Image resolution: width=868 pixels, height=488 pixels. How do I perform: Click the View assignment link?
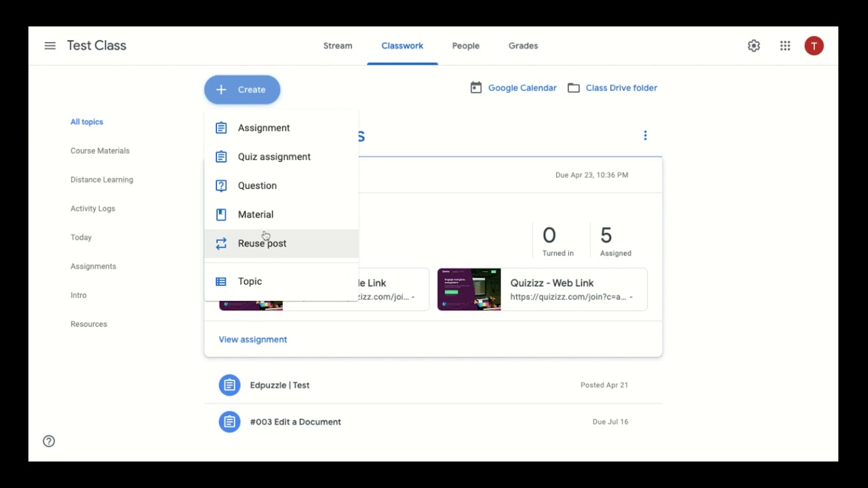(253, 340)
